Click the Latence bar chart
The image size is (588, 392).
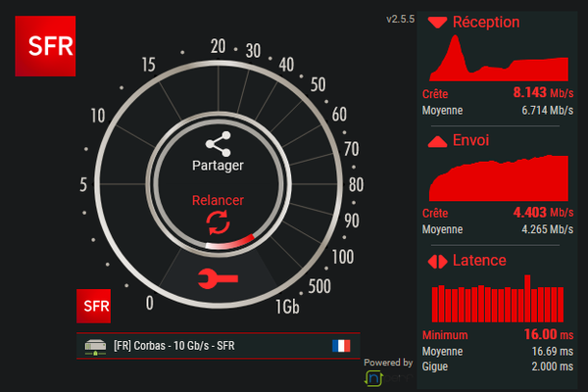[498, 299]
